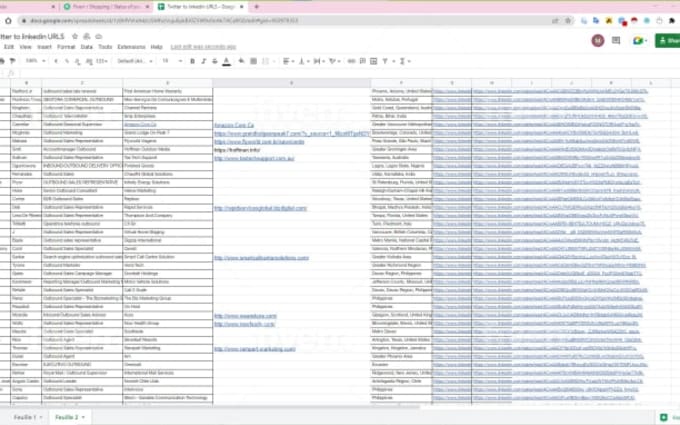The width and height of the screenshot is (680, 425).
Task: Select the 'Senior Outbound Consultant' cell
Action: point(82,191)
